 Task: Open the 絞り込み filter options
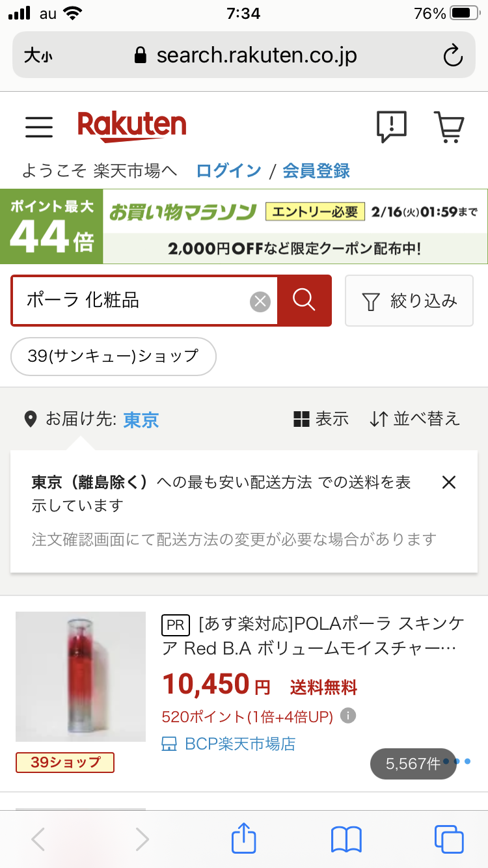click(409, 301)
